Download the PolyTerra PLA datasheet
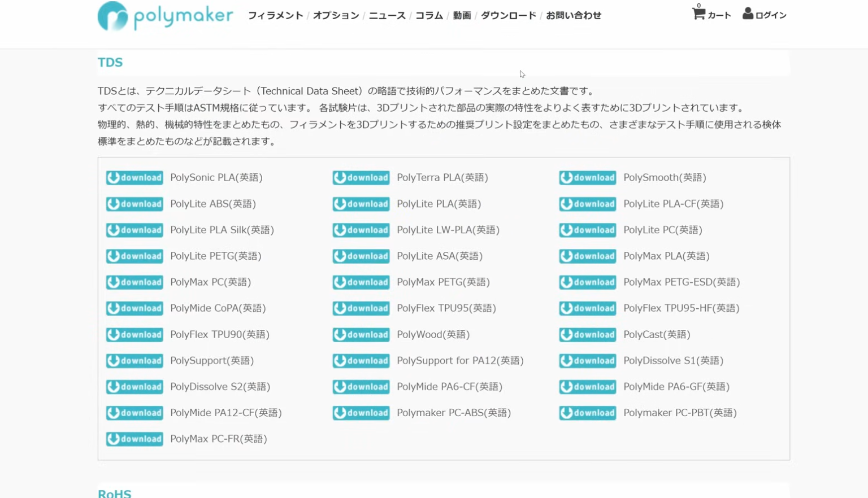Screen dimensions: 868x498 click(x=361, y=177)
